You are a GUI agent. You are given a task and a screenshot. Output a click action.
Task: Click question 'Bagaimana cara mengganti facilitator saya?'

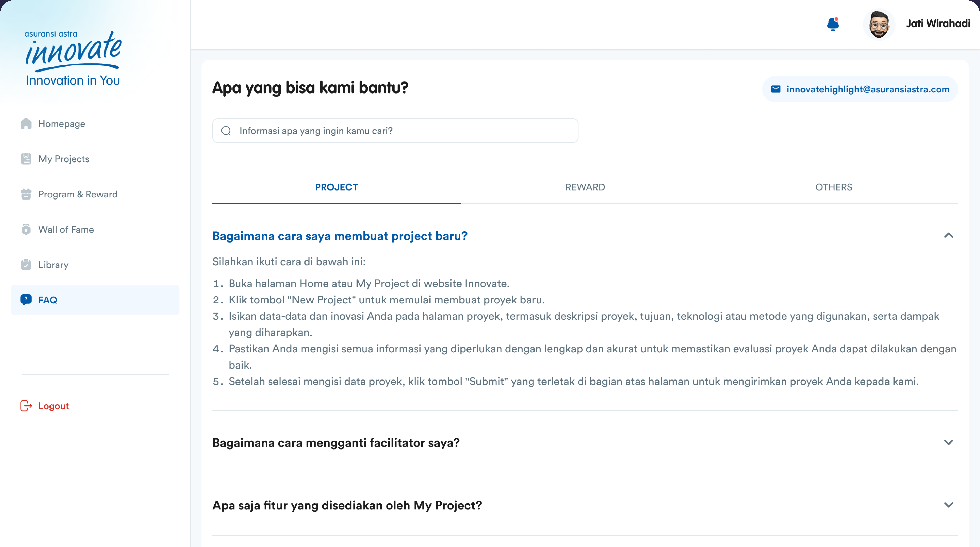[x=336, y=443]
